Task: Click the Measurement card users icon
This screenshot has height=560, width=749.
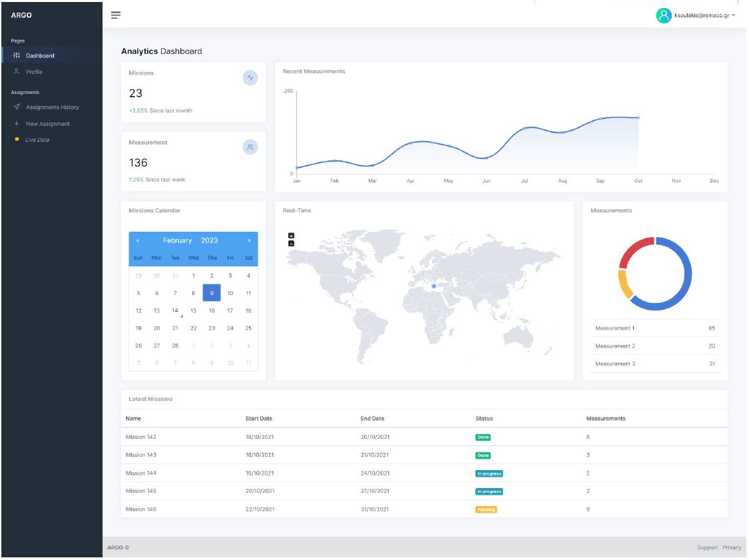Action: (x=250, y=147)
